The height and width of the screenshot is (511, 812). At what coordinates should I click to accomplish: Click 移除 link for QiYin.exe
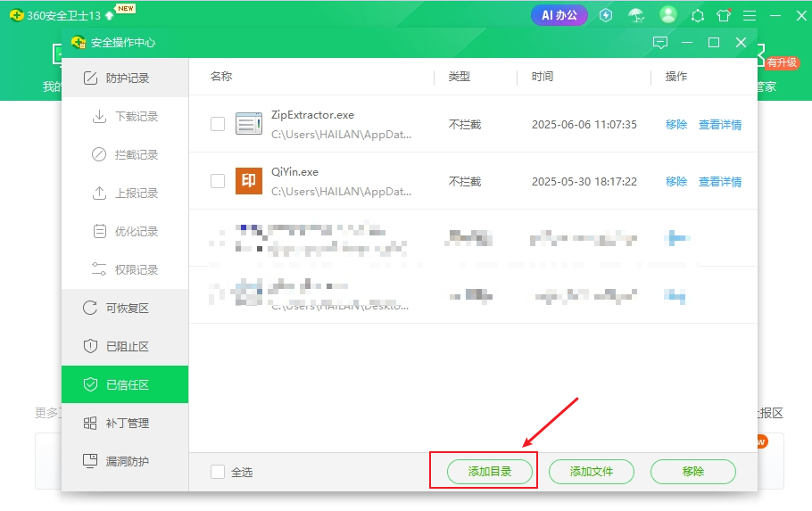(x=676, y=181)
